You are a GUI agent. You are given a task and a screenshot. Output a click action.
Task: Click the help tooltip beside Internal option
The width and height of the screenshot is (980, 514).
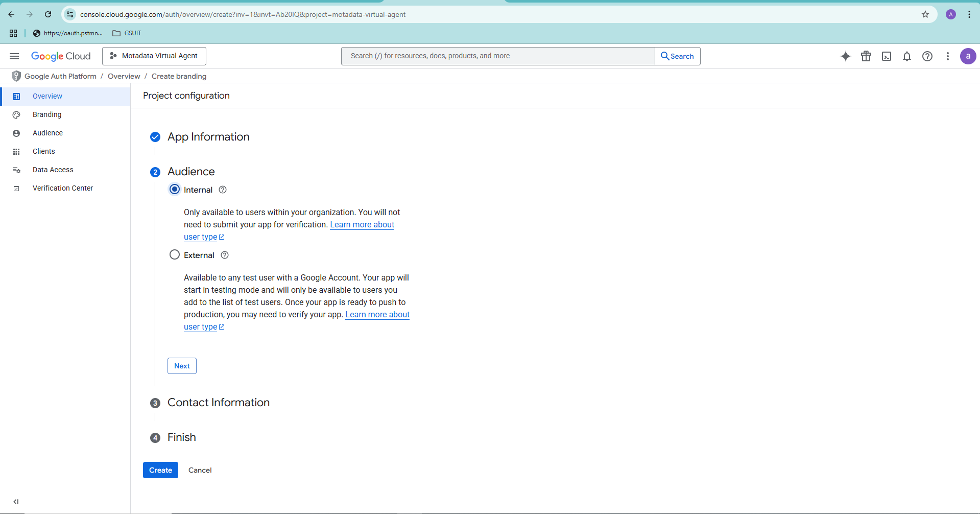[x=223, y=190]
